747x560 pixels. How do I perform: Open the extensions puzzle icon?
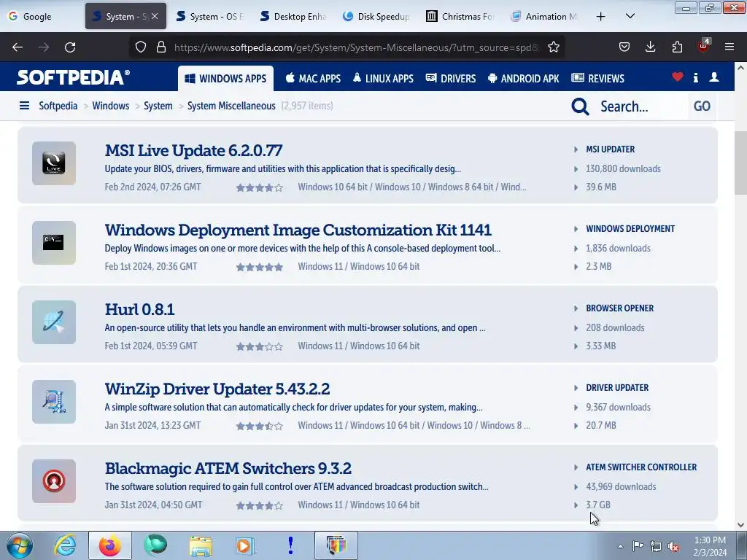click(677, 47)
